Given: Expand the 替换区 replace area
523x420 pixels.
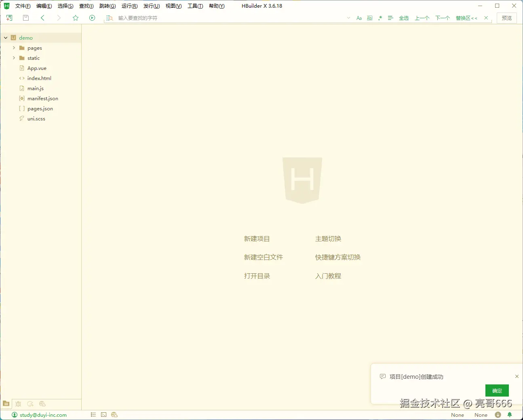Looking at the screenshot, I should [x=466, y=18].
